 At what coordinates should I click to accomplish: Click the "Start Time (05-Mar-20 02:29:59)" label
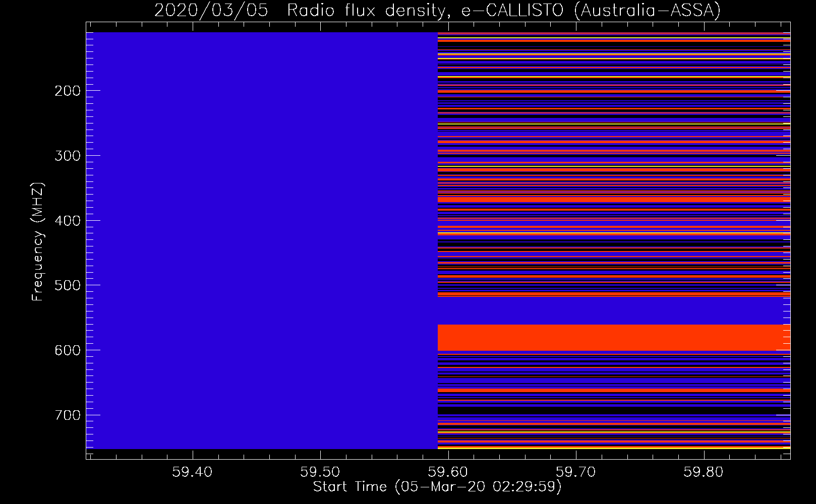437,487
